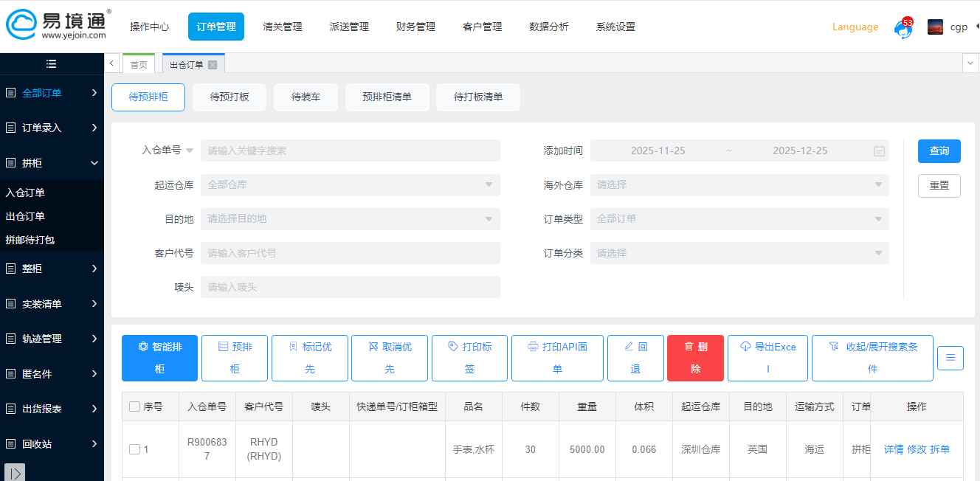Toggle the sidebar hamburger menu icon
The width and height of the screenshot is (980, 481).
click(x=51, y=64)
